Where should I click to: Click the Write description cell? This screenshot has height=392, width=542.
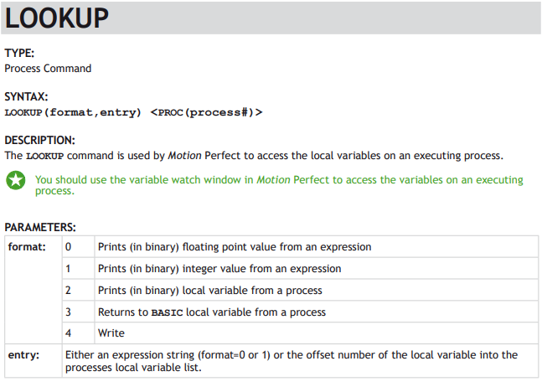click(x=317, y=333)
